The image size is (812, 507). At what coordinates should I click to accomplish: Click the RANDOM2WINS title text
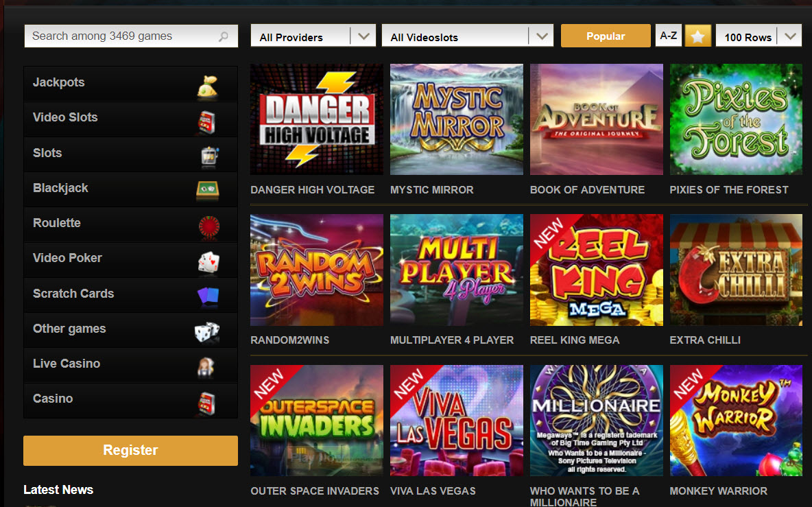coord(290,340)
